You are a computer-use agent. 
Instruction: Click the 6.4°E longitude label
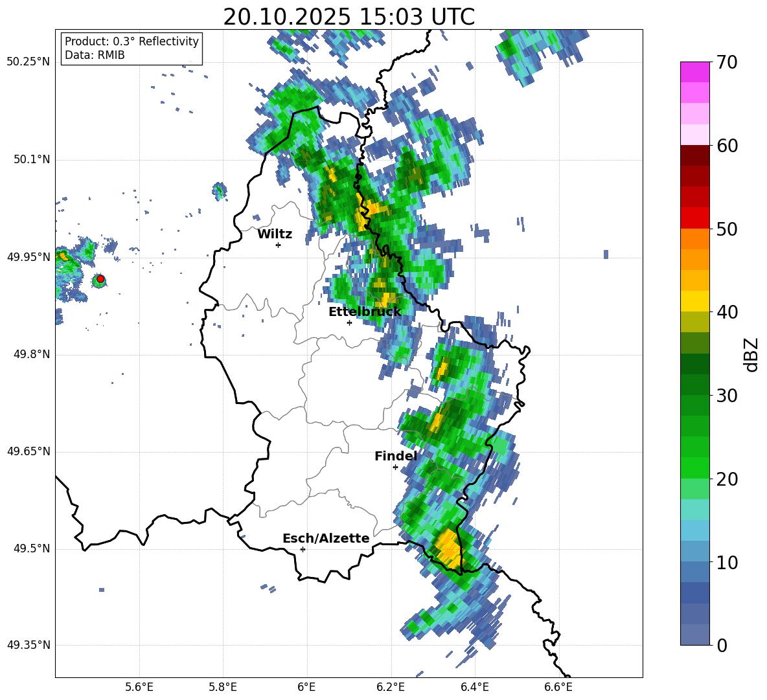[474, 687]
